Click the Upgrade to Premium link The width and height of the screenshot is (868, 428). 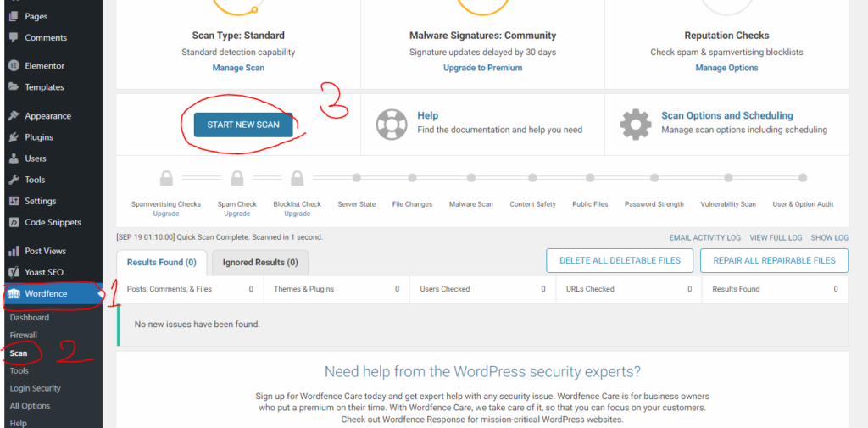pyautogui.click(x=482, y=68)
